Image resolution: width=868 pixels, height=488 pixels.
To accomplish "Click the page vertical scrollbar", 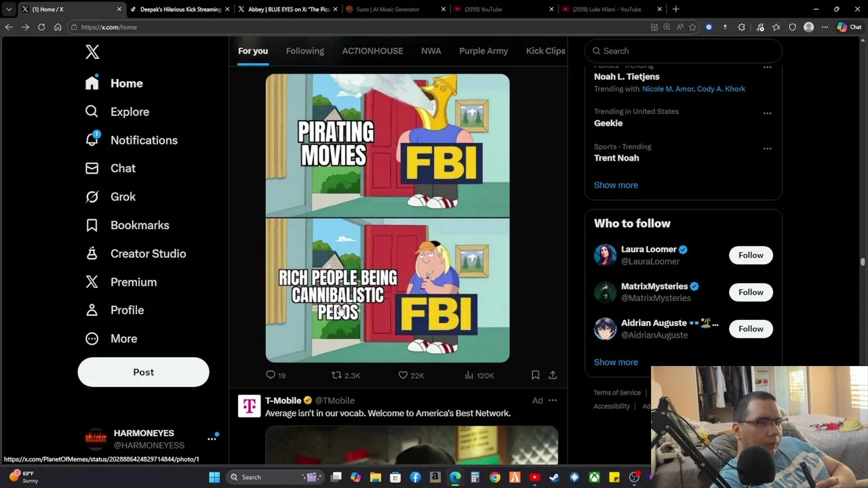I will click(x=863, y=262).
